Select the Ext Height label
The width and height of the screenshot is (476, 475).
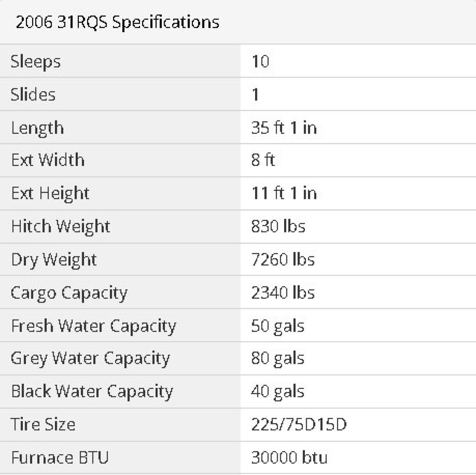(51, 194)
